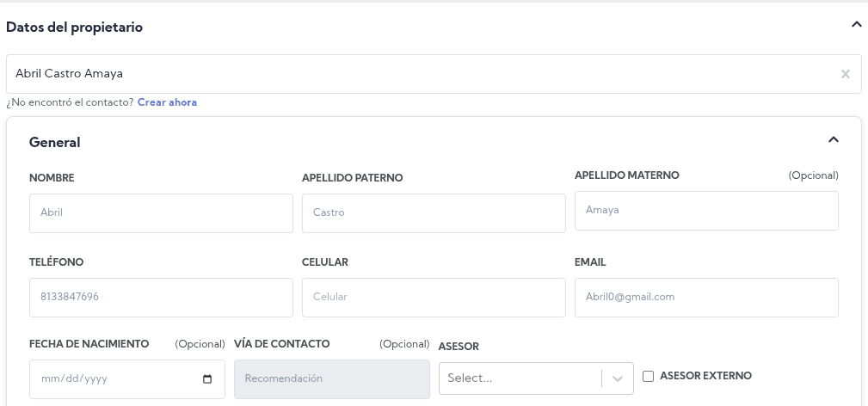
Task: Click the Datos del propietario heading
Action: click(x=75, y=28)
